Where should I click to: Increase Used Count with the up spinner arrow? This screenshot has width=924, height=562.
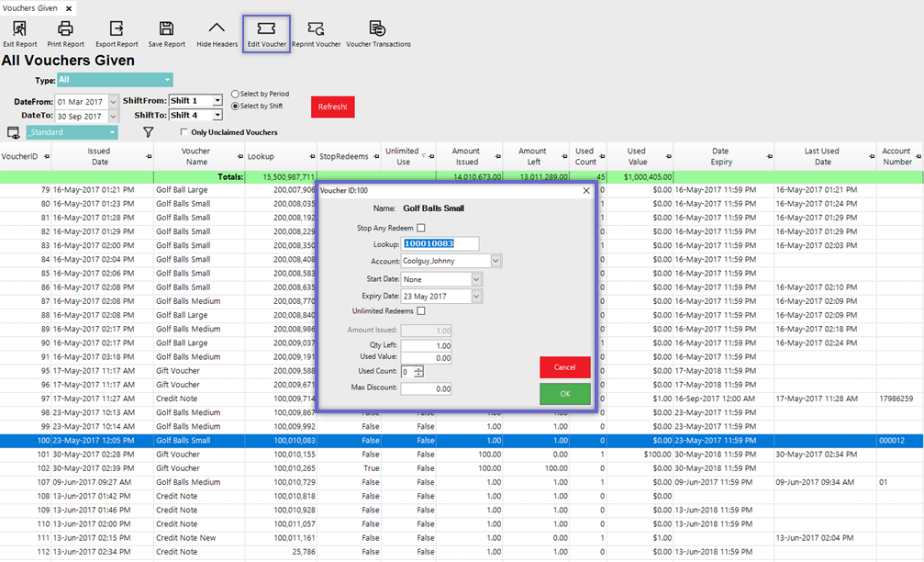pyautogui.click(x=419, y=368)
